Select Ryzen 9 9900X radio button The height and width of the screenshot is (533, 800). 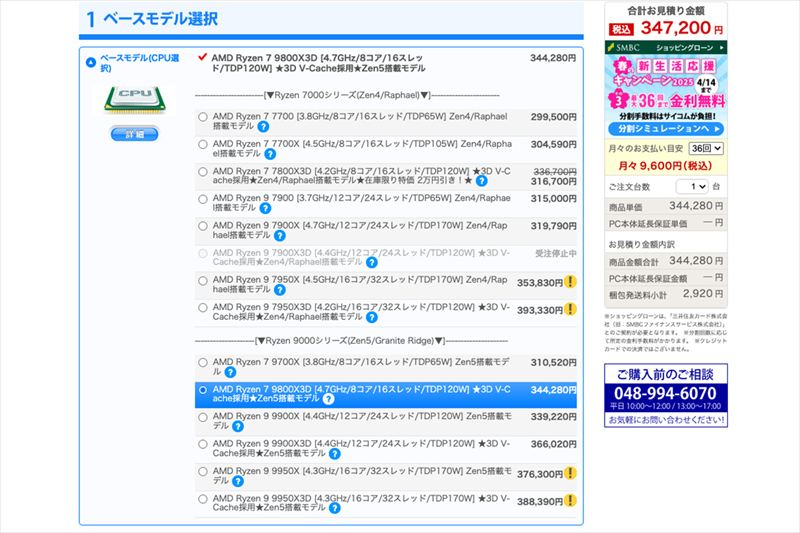(x=203, y=417)
